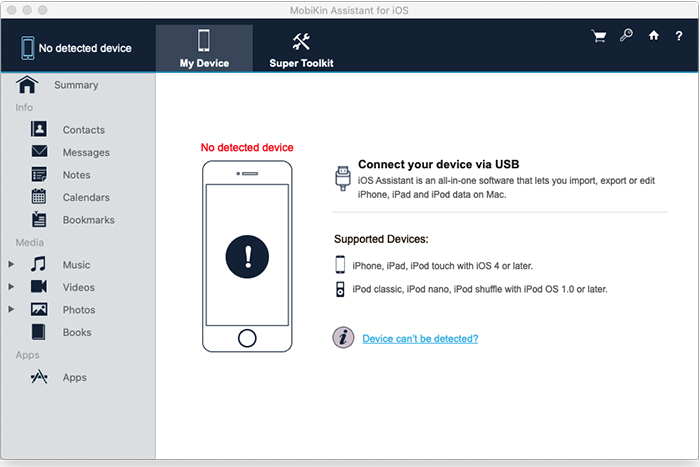The image size is (700, 467).
Task: Open the 'Device can't be detected?' link
Action: [420, 338]
